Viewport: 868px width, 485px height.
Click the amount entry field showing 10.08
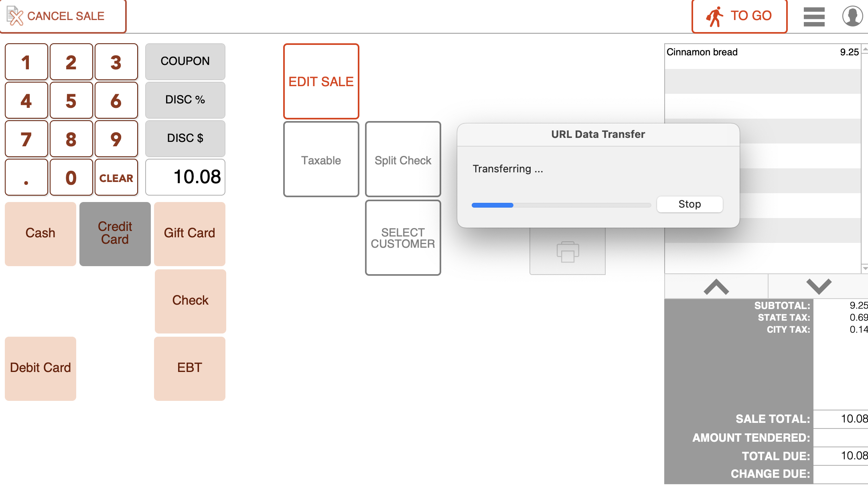click(185, 177)
